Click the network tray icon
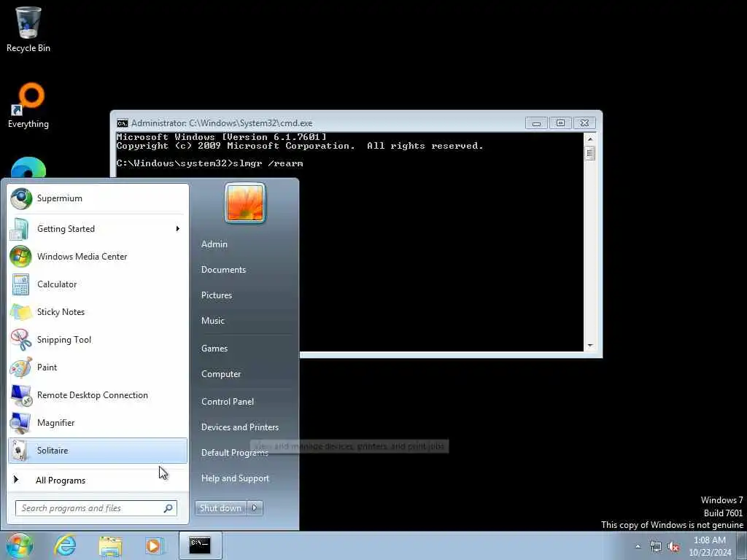This screenshot has width=747, height=560. [656, 547]
